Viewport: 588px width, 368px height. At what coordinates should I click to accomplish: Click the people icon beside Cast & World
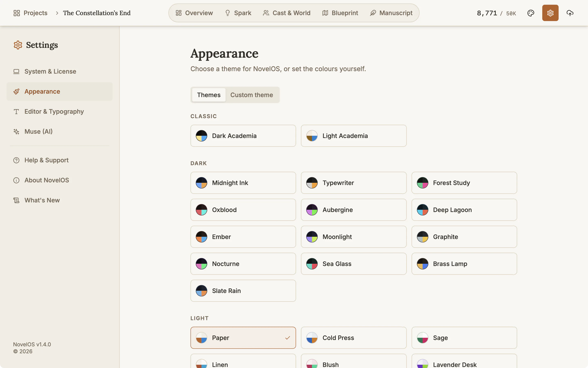point(266,13)
